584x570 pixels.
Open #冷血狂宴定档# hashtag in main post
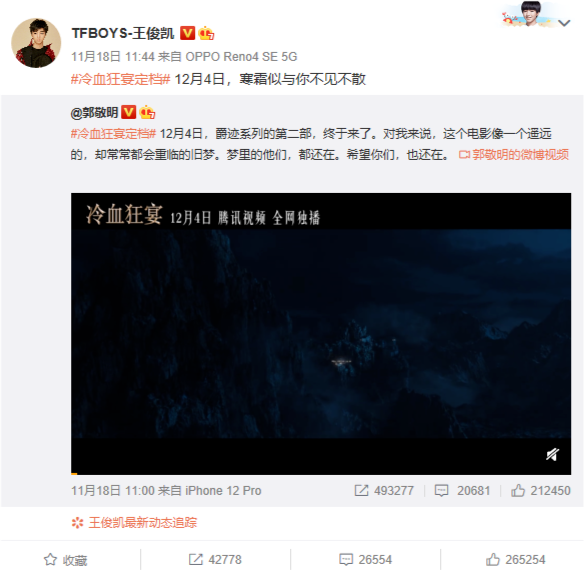[x=120, y=79]
